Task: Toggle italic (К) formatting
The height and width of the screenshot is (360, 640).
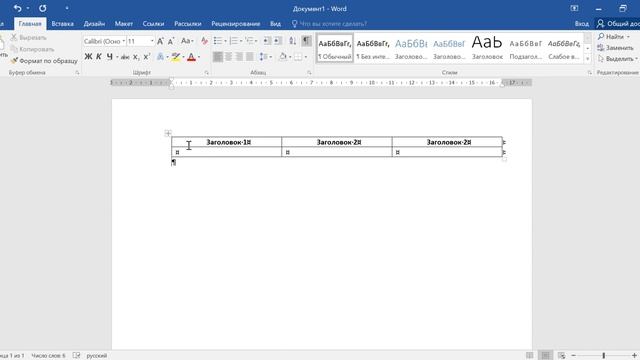Action: pyautogui.click(x=99, y=57)
